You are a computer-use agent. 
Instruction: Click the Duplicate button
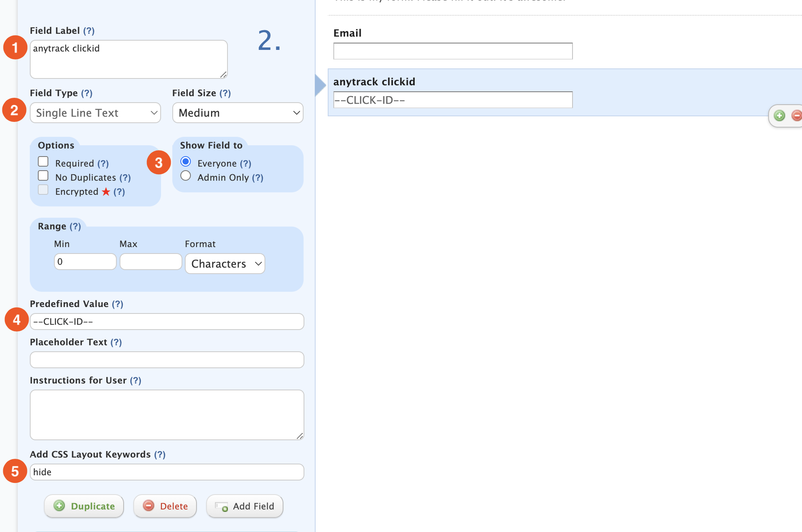click(84, 506)
